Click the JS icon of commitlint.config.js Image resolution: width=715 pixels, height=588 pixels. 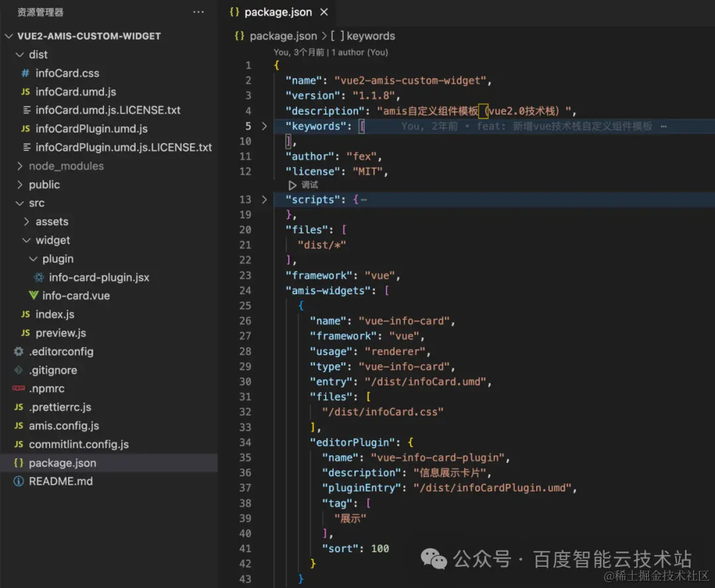point(19,444)
